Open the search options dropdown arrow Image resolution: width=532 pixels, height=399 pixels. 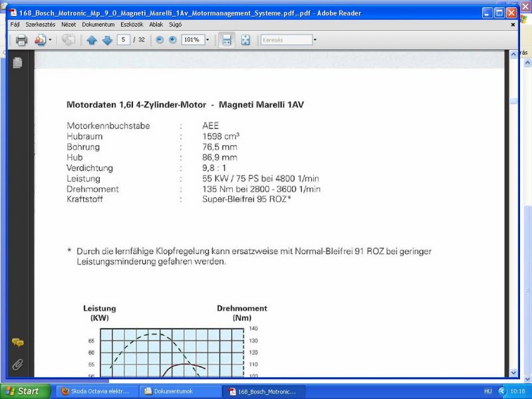click(315, 40)
